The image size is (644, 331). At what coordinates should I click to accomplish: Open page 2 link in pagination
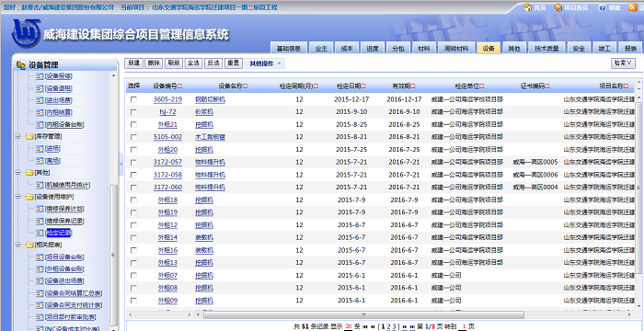(x=389, y=327)
